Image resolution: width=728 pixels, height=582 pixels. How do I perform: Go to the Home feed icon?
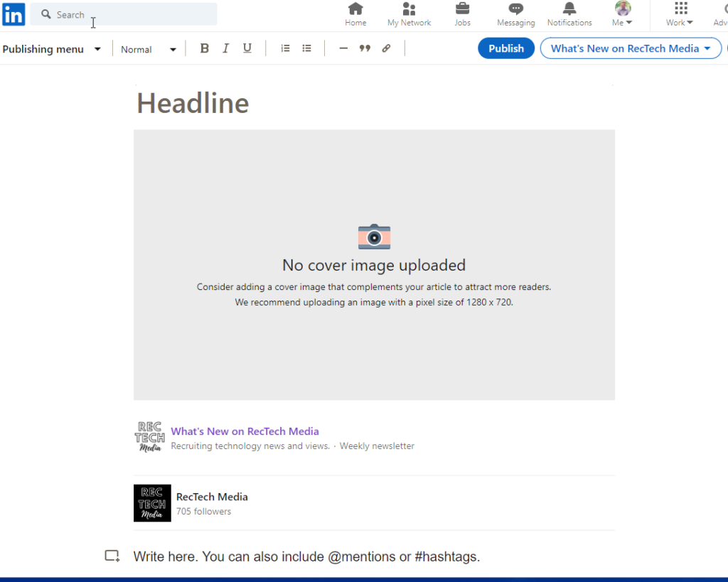click(355, 14)
